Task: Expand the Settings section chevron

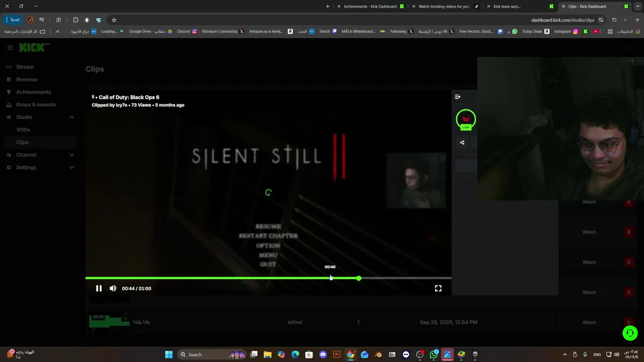Action: (71, 167)
